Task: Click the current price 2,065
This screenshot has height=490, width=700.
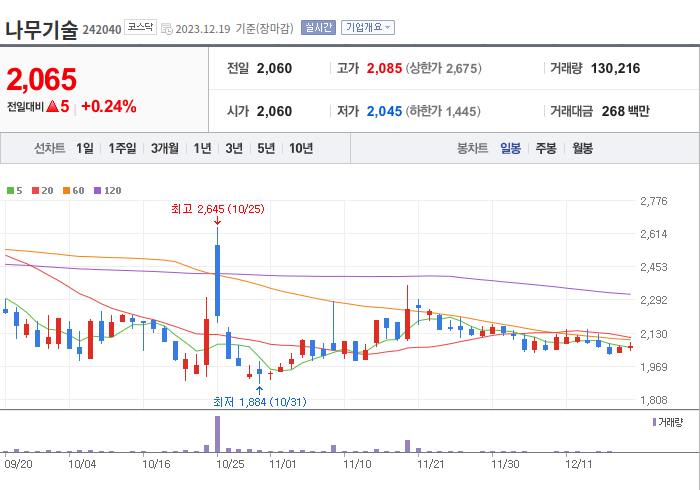Action: click(42, 79)
